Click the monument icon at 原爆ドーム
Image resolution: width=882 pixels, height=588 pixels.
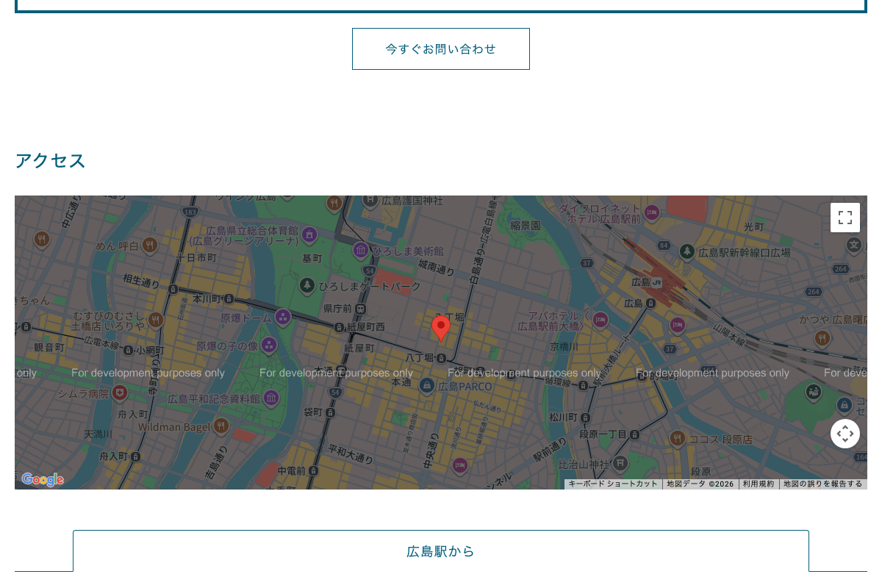(283, 318)
